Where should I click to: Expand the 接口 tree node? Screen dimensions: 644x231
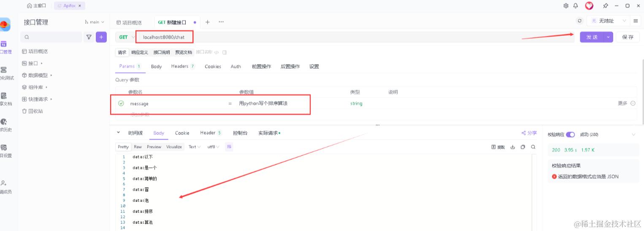(42, 63)
